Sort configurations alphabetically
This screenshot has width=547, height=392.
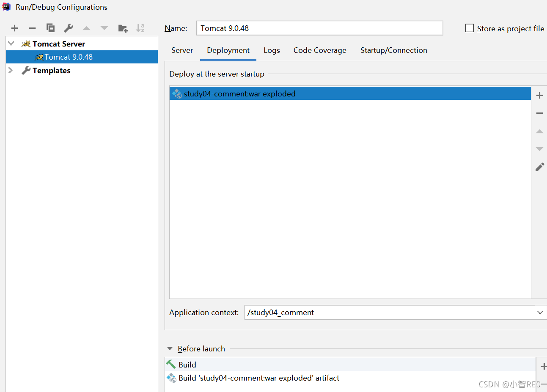(x=140, y=28)
